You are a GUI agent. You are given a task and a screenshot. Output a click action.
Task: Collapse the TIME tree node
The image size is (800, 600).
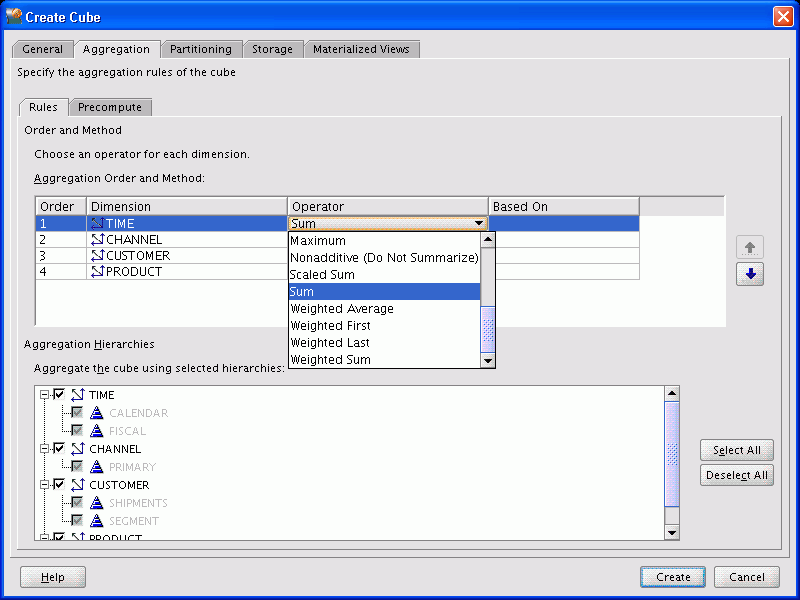(x=42, y=394)
